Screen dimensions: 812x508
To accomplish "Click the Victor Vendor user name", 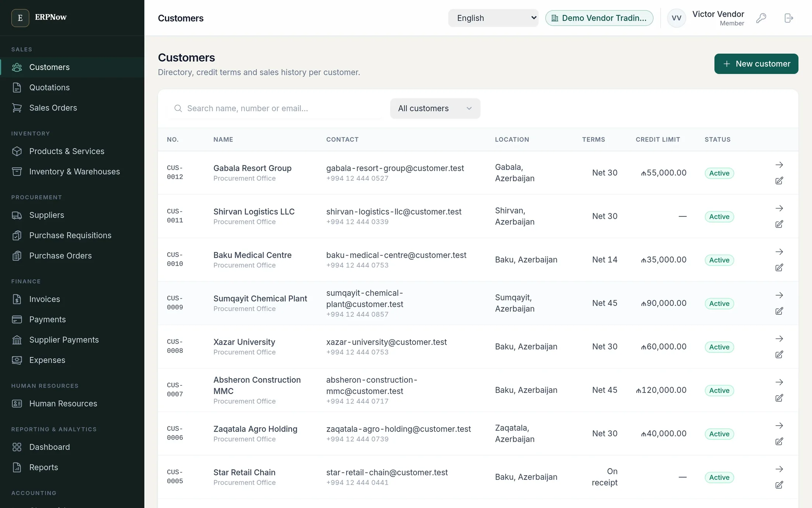I will [x=718, y=14].
